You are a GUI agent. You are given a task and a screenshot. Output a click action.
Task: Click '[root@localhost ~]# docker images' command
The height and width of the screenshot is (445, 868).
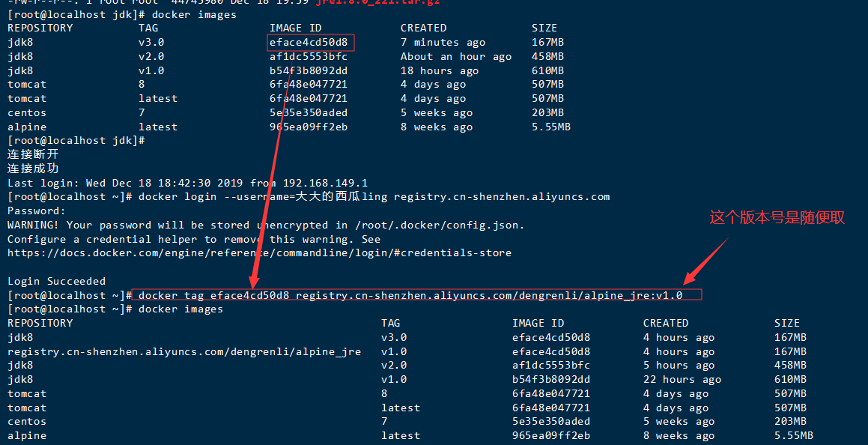(115, 309)
